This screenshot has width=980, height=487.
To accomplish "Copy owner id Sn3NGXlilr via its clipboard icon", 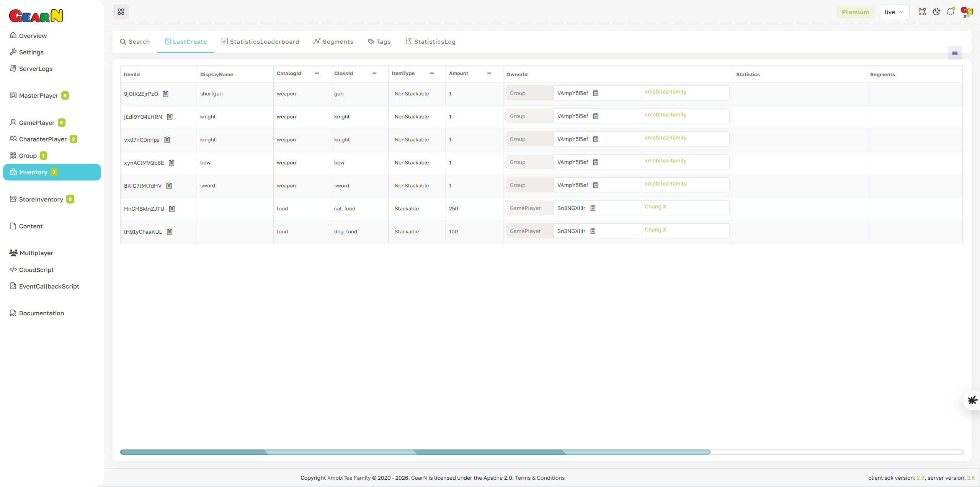I will point(593,208).
